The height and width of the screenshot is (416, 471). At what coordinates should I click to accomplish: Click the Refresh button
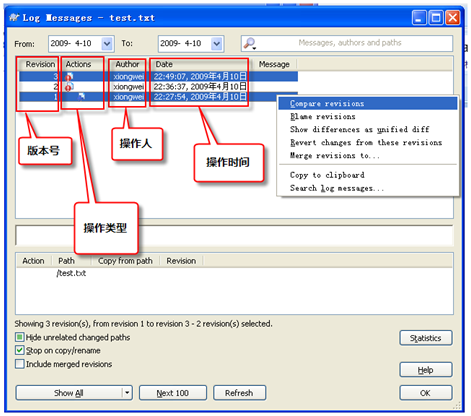pos(239,393)
